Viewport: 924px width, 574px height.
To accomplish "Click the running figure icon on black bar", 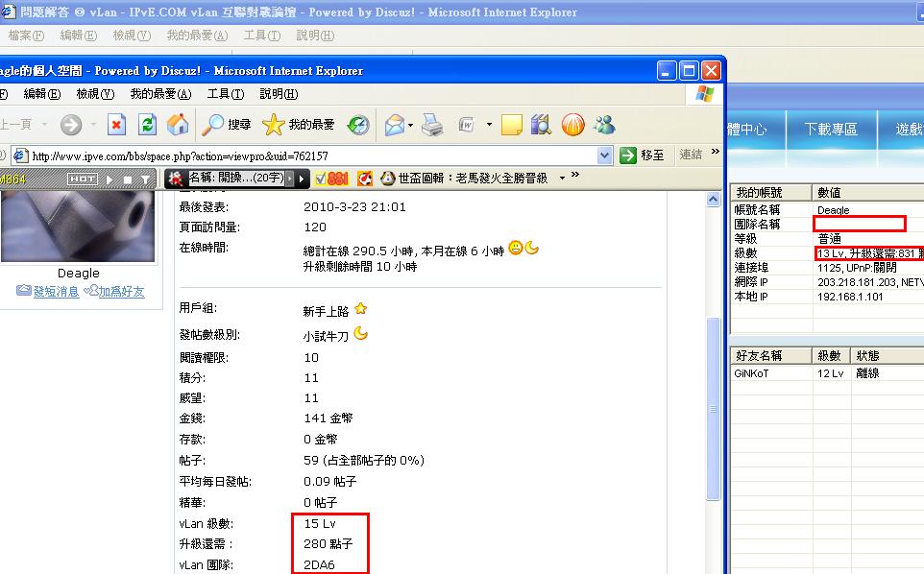I will (175, 179).
